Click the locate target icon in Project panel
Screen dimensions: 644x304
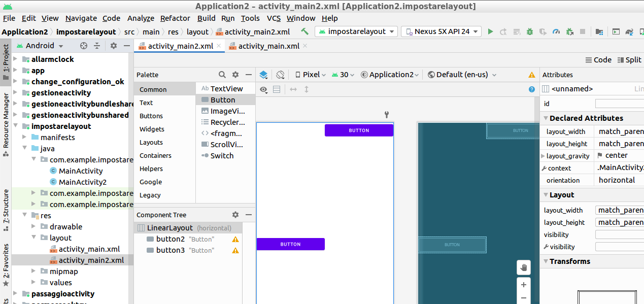pos(84,46)
